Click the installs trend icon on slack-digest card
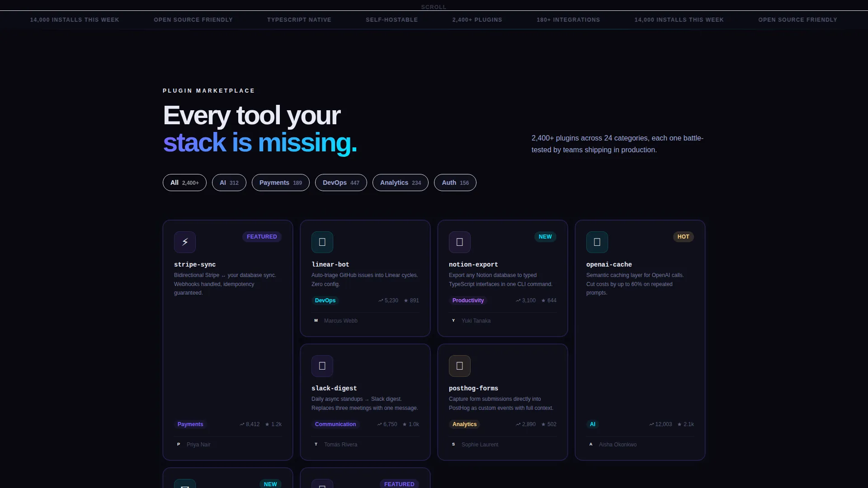The image size is (868, 488). (379, 424)
